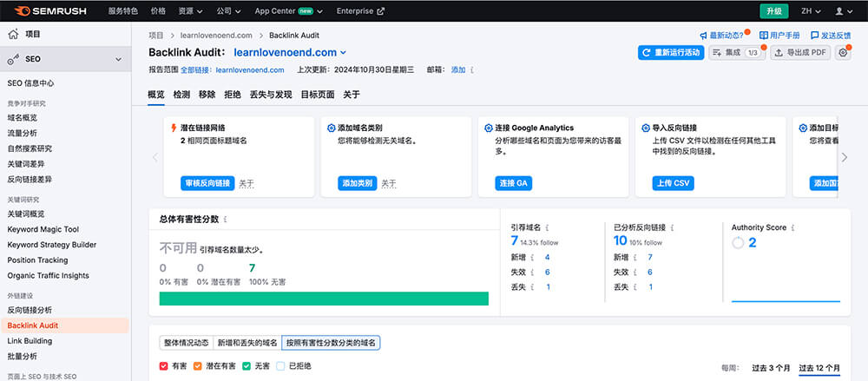The width and height of the screenshot is (868, 381).
Task: Collapse the SEO sidebar section
Action: (118, 59)
